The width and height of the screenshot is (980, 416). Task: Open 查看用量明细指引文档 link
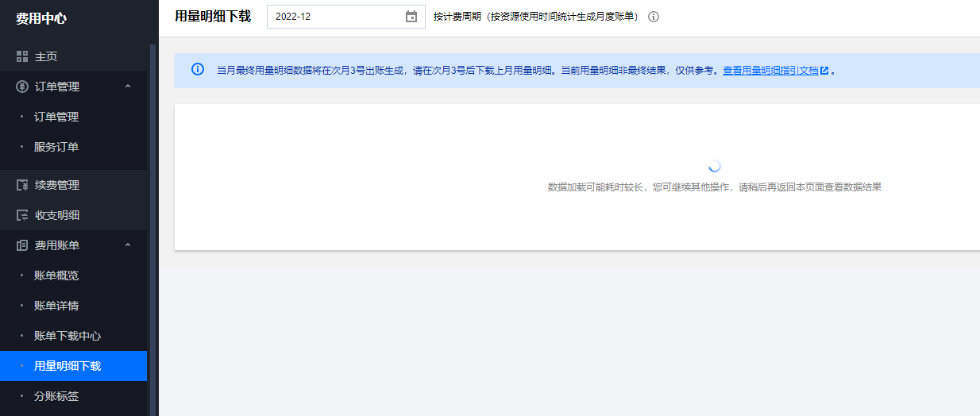pyautogui.click(x=770, y=71)
